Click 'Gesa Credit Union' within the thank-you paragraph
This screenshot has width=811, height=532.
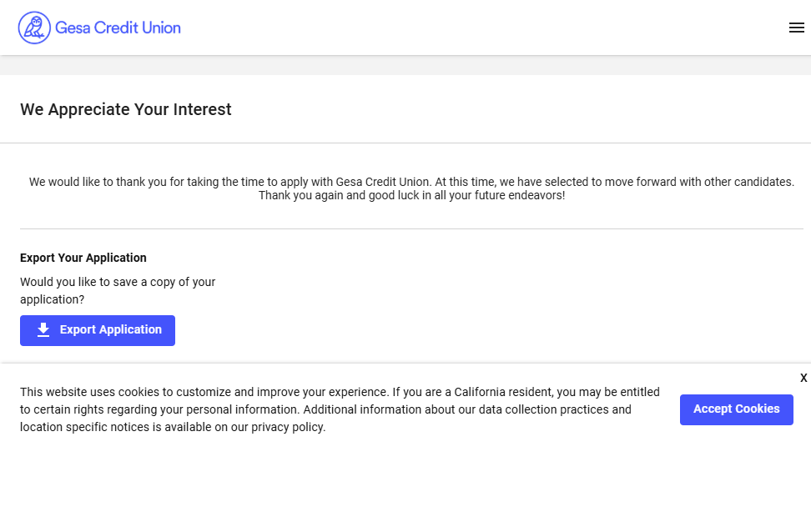point(384,181)
